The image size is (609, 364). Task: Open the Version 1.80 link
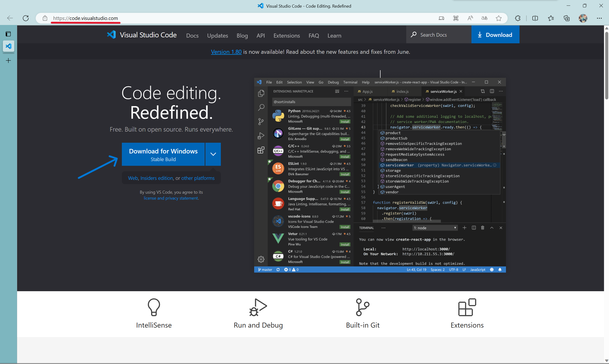pos(226,52)
